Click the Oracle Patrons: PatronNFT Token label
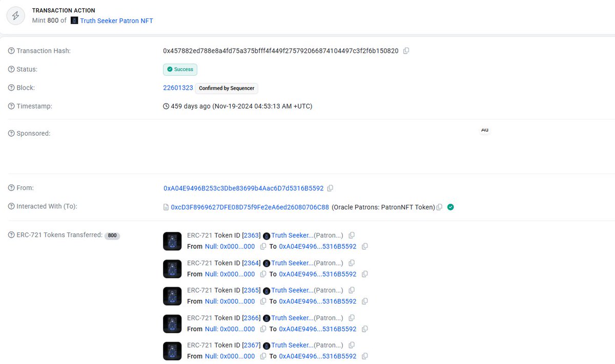 [x=383, y=207]
